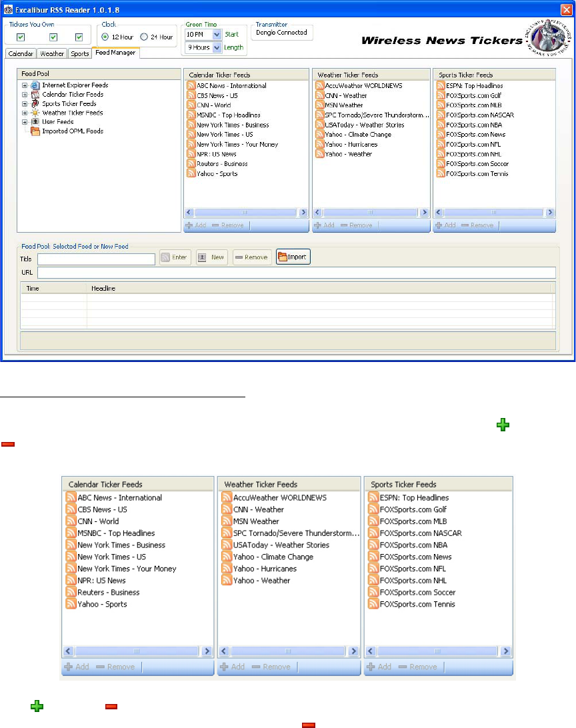Screen dimensions: 576x728
Task: Click the Excalibur RSS Reader title bar icon
Action: pyautogui.click(x=8, y=10)
